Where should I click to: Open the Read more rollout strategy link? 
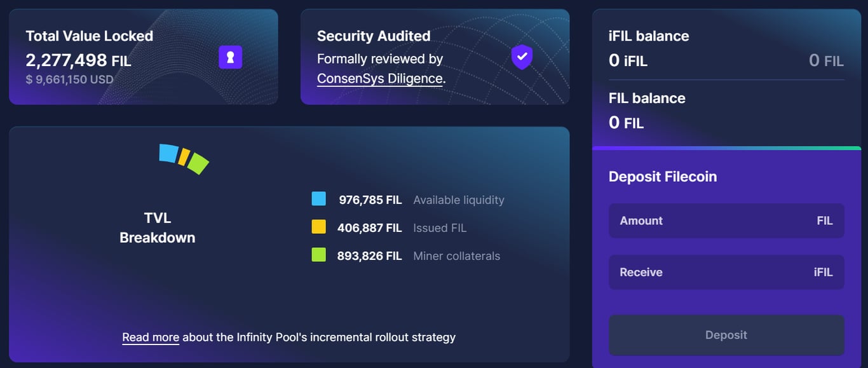151,337
